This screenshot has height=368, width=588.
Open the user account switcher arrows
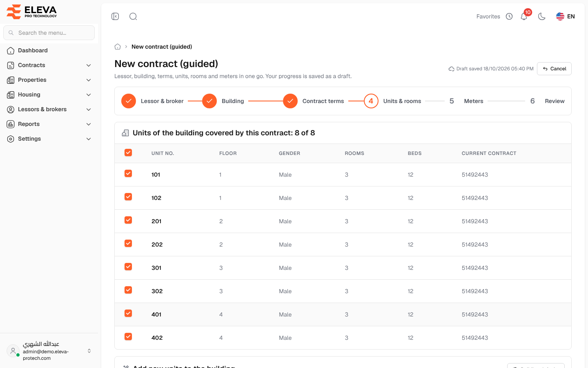89,351
